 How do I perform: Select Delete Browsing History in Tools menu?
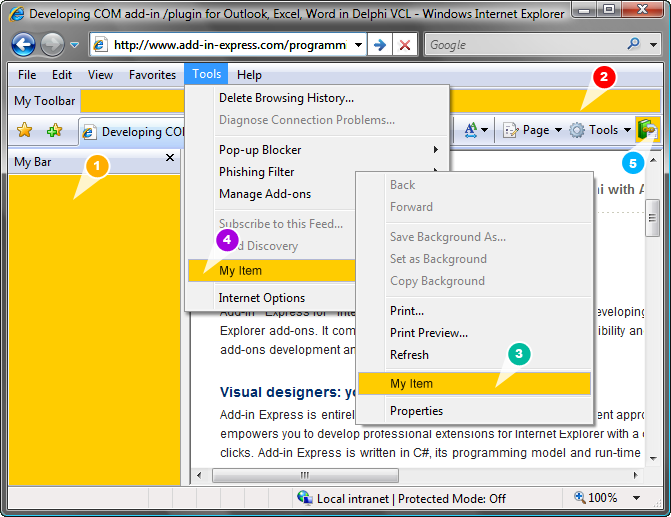tap(286, 98)
